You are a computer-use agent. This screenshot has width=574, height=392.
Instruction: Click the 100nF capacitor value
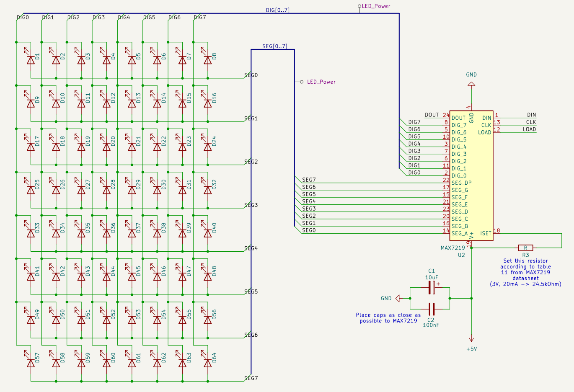coord(431,325)
